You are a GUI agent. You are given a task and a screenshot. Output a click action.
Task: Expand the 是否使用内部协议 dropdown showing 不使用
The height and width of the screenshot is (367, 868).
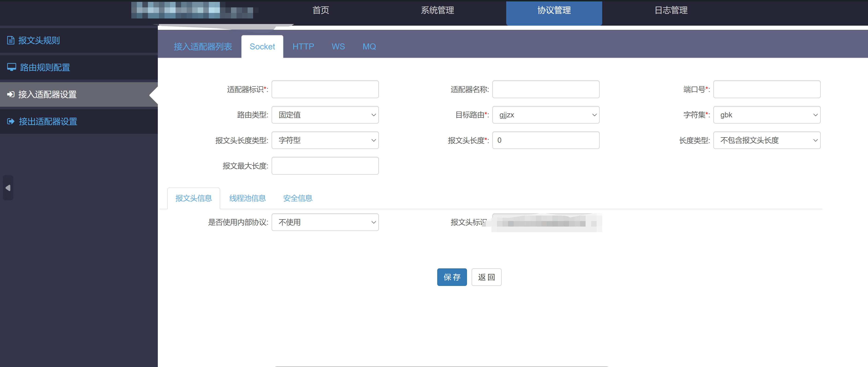[325, 222]
